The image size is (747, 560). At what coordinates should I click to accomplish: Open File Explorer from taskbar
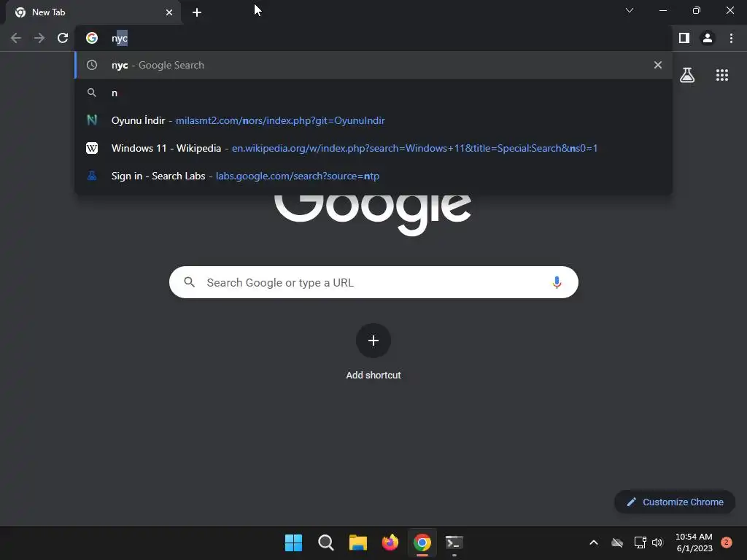357,542
